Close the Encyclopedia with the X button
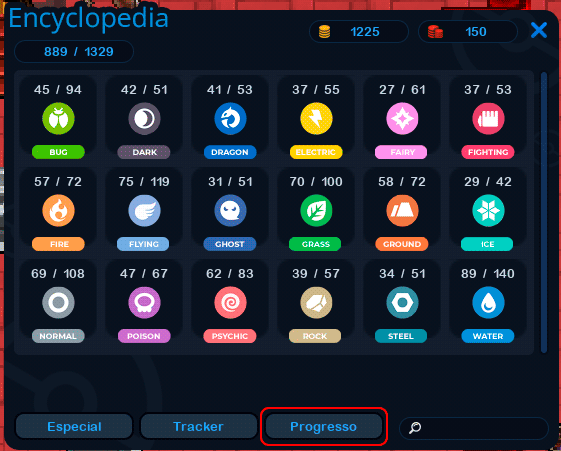This screenshot has height=451, width=561. (x=539, y=30)
